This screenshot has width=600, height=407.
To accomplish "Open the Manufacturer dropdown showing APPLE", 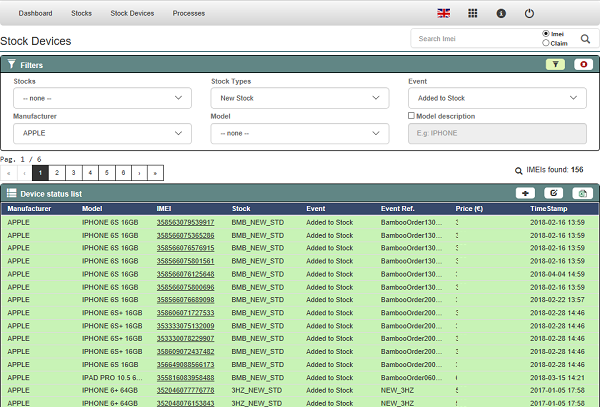I will (102, 133).
